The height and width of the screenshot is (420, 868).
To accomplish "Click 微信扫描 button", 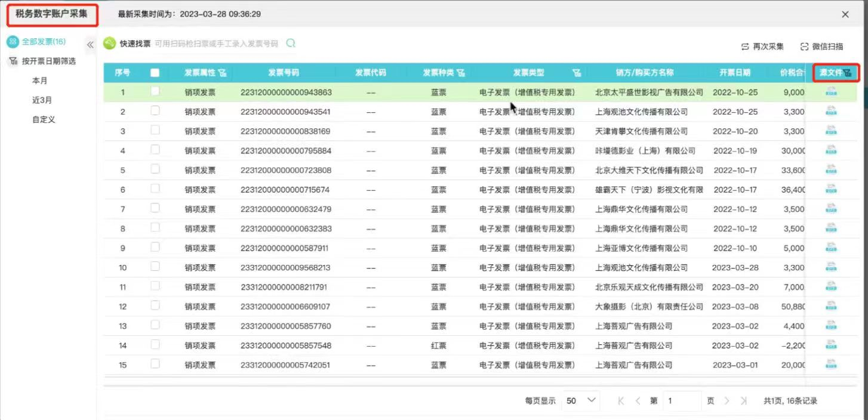I will coord(822,47).
